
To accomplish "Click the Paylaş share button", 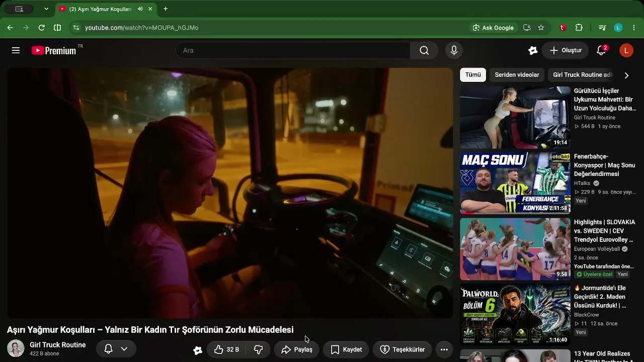I will (297, 349).
